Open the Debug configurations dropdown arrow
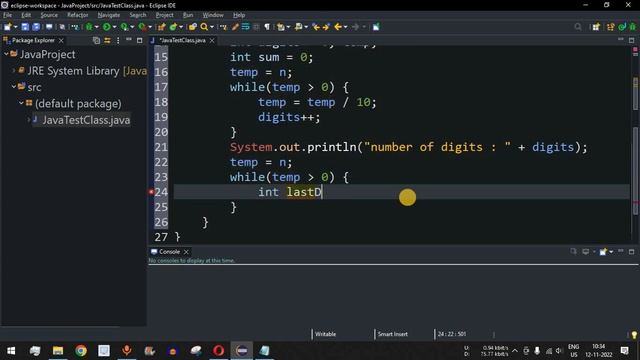 pos(97,27)
